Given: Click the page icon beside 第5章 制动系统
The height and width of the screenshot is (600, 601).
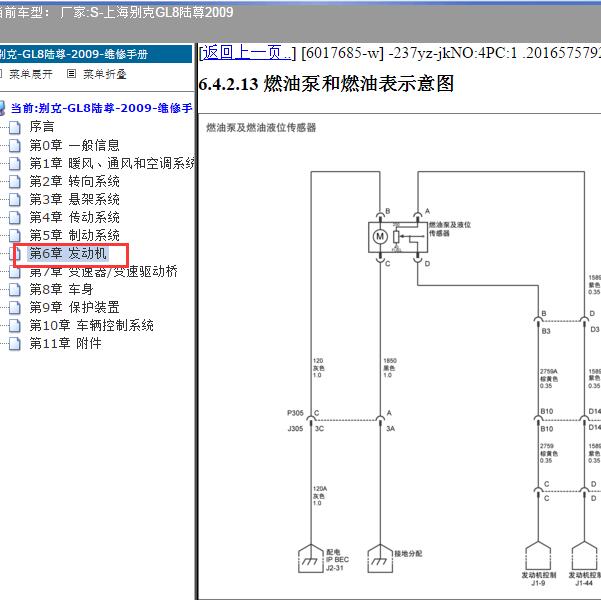Looking at the screenshot, I should tap(15, 235).
